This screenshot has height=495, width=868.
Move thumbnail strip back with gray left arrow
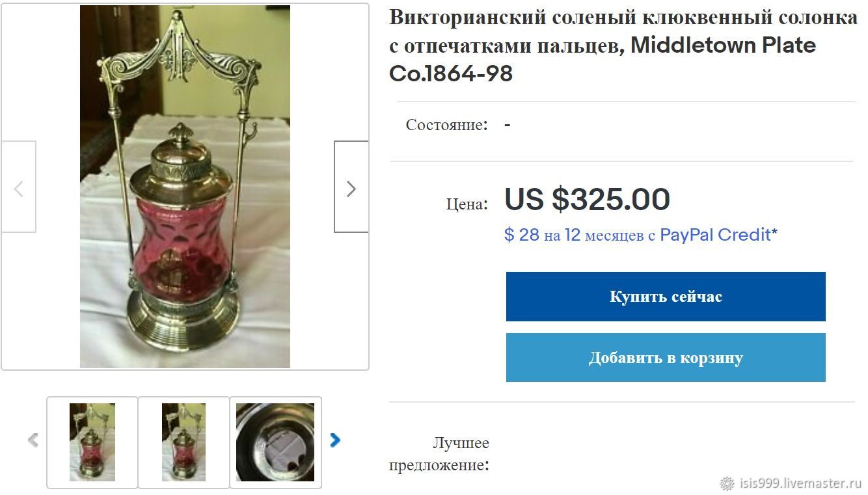[33, 440]
